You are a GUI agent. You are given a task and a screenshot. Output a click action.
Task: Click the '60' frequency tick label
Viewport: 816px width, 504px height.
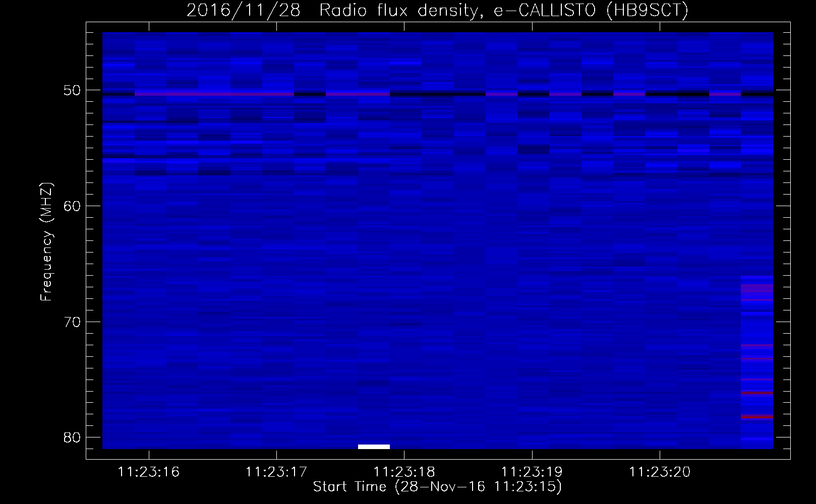[72, 206]
